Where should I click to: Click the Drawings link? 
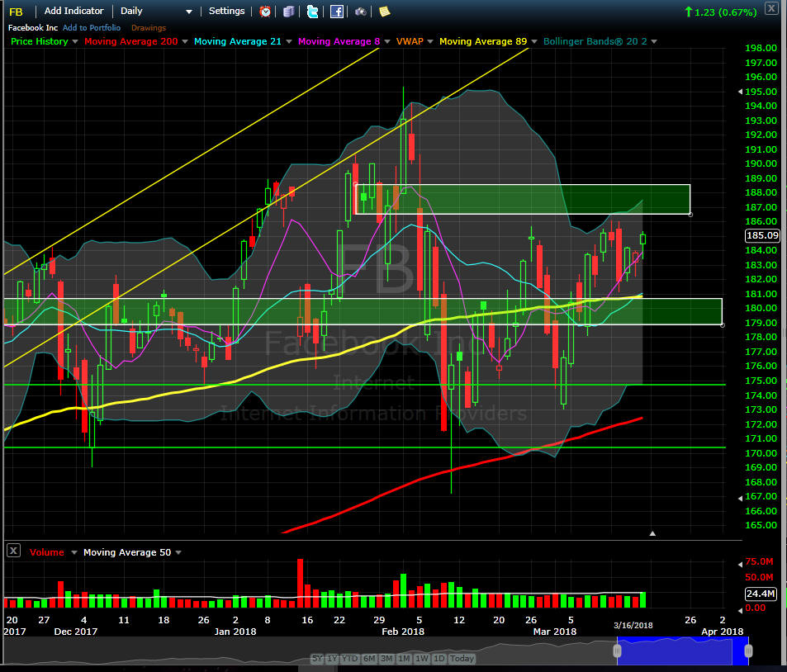click(149, 28)
